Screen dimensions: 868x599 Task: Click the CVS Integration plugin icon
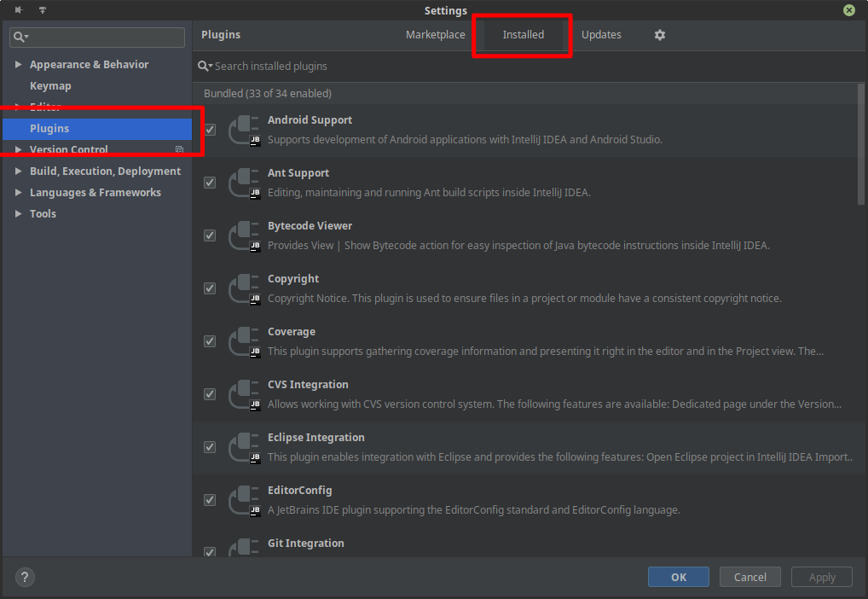pyautogui.click(x=244, y=394)
